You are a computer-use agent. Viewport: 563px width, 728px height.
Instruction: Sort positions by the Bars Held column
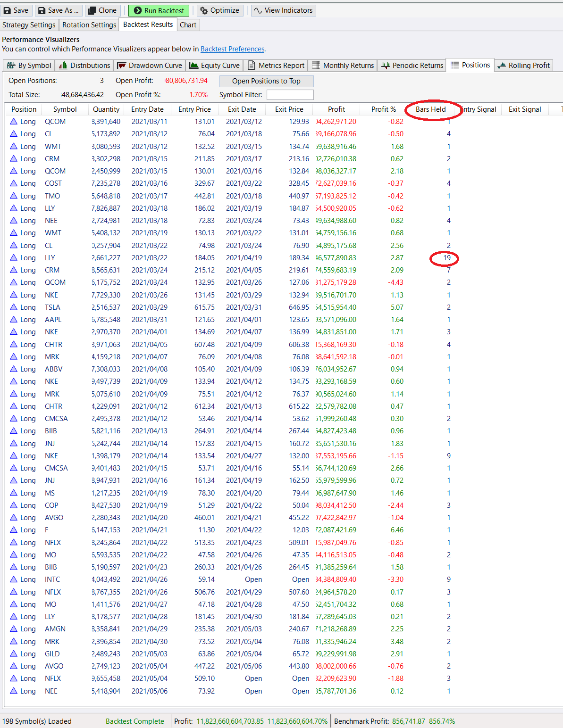pyautogui.click(x=430, y=109)
